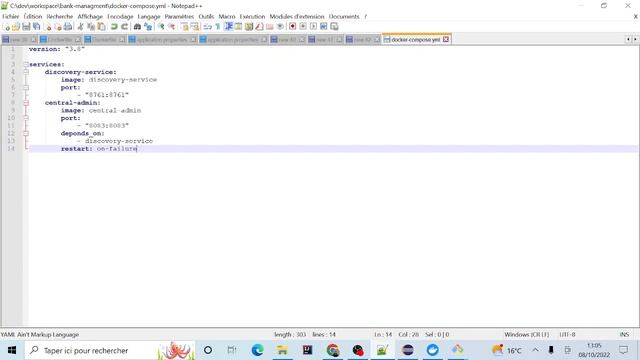Click the Save Recorded Macro icon
The width and height of the screenshot is (640, 360).
[334, 27]
